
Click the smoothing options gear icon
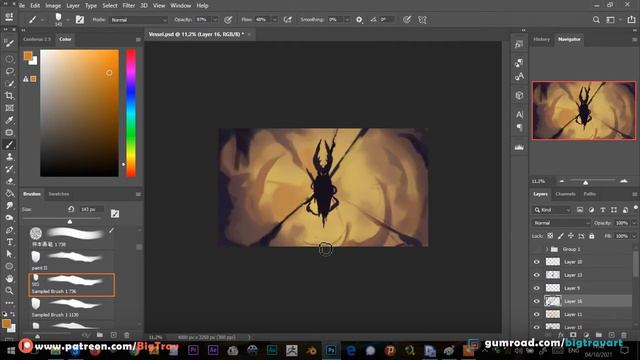coord(359,20)
